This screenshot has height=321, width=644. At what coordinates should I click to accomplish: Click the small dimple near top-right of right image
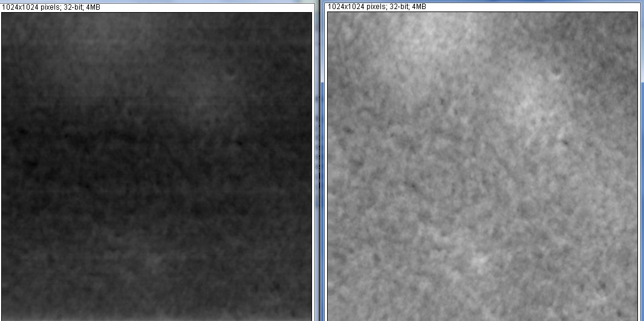pos(556,74)
